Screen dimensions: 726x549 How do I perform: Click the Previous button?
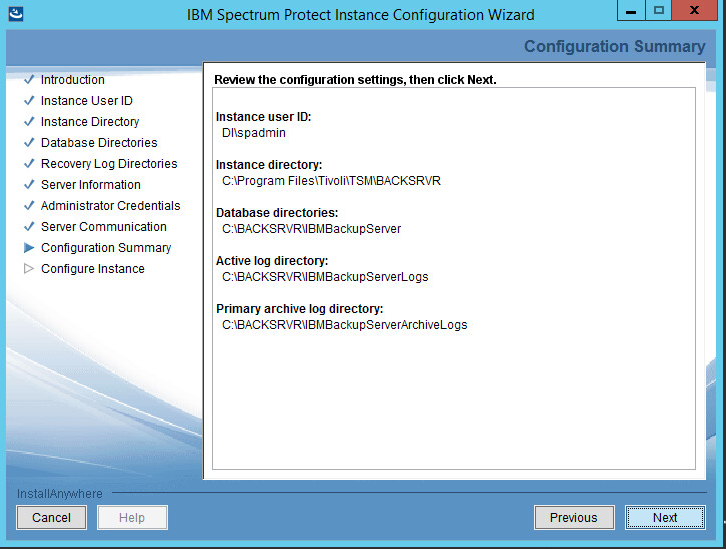[573, 517]
